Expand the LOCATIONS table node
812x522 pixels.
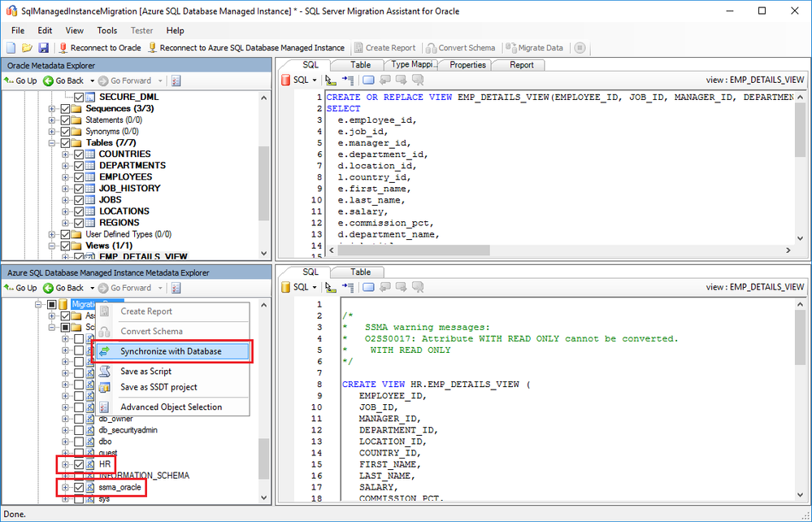65,211
